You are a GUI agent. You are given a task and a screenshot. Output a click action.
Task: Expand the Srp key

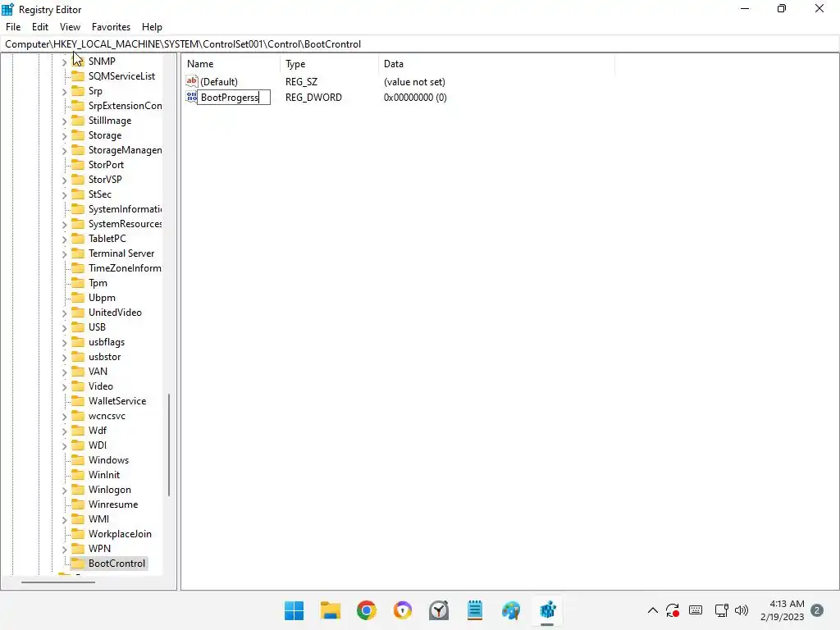coord(64,92)
